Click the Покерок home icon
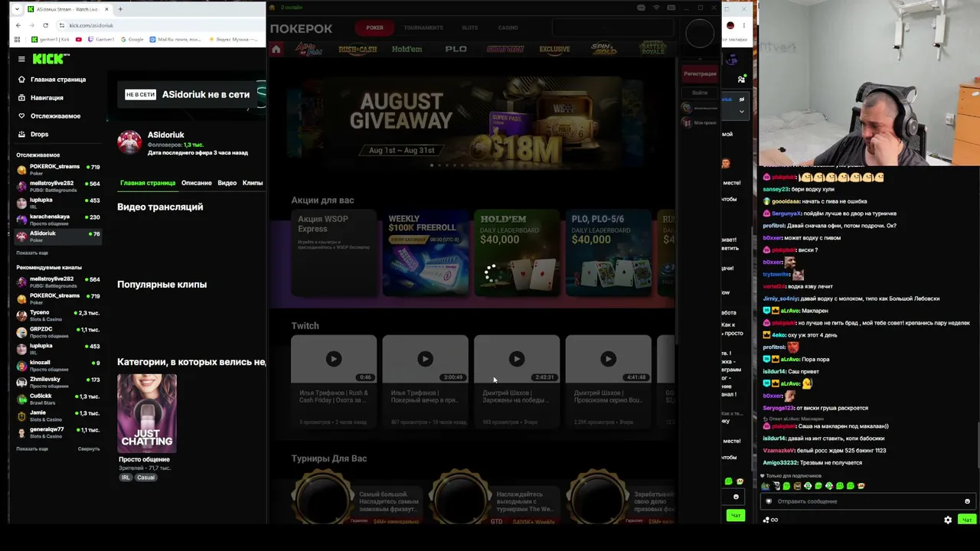This screenshot has height=551, width=980. click(x=276, y=49)
